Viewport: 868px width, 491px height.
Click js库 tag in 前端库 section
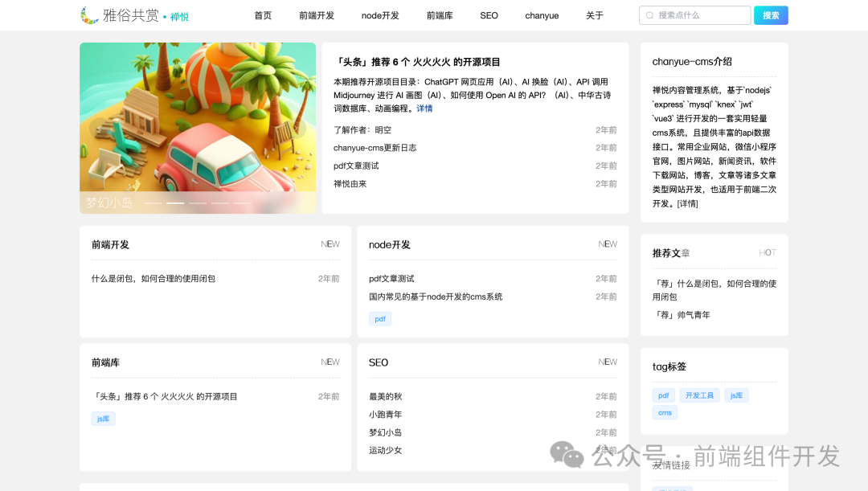pos(103,419)
